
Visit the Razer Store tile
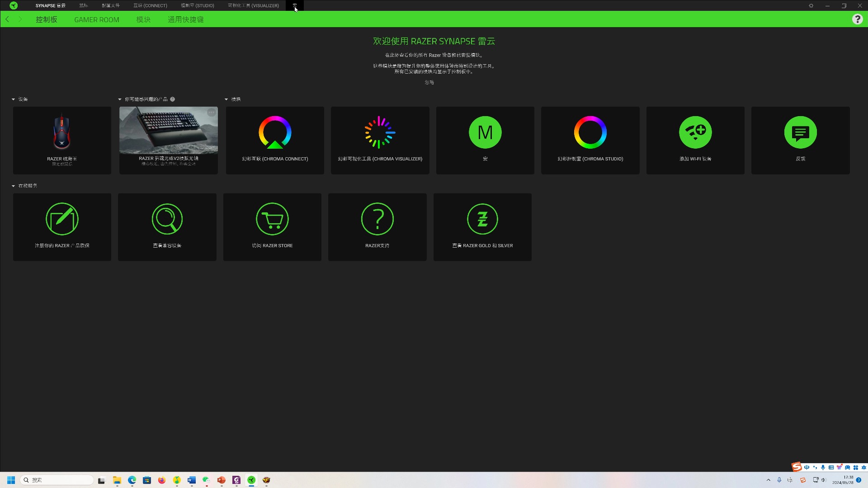coord(272,227)
